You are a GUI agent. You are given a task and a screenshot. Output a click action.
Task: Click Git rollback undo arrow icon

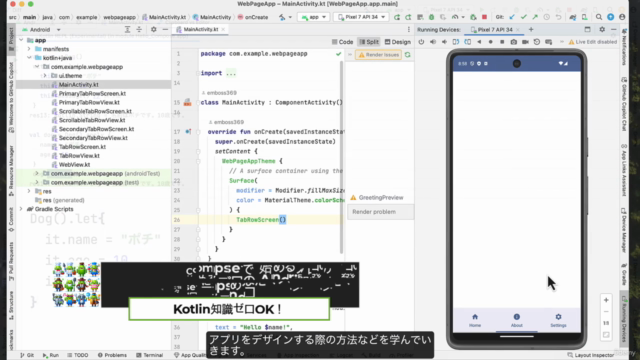(558, 17)
